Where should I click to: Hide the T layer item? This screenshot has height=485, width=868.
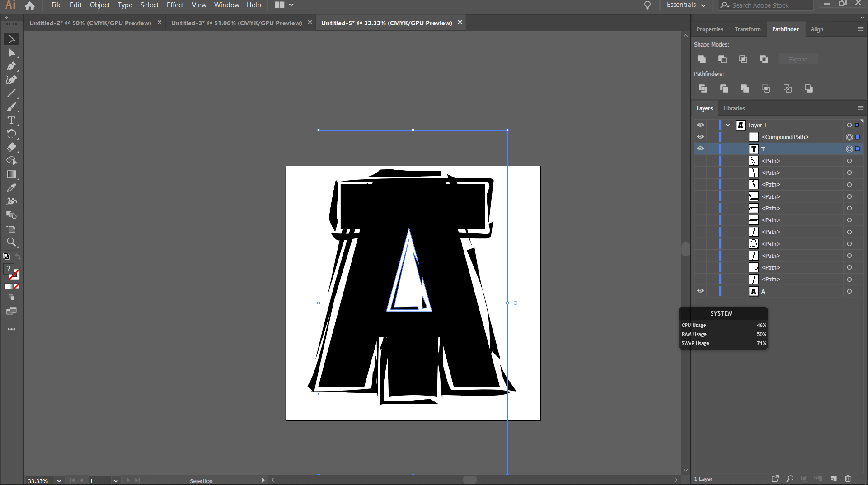click(x=700, y=149)
